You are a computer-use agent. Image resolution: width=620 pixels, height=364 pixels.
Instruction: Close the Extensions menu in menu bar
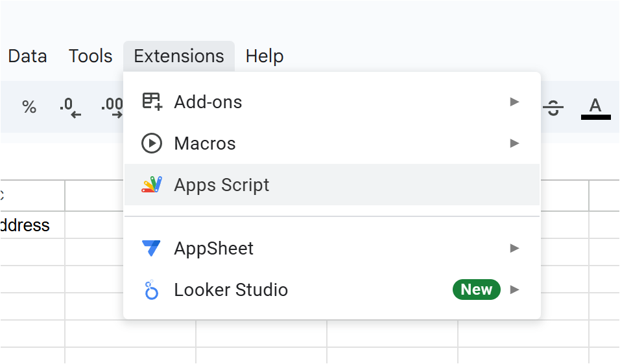(179, 56)
